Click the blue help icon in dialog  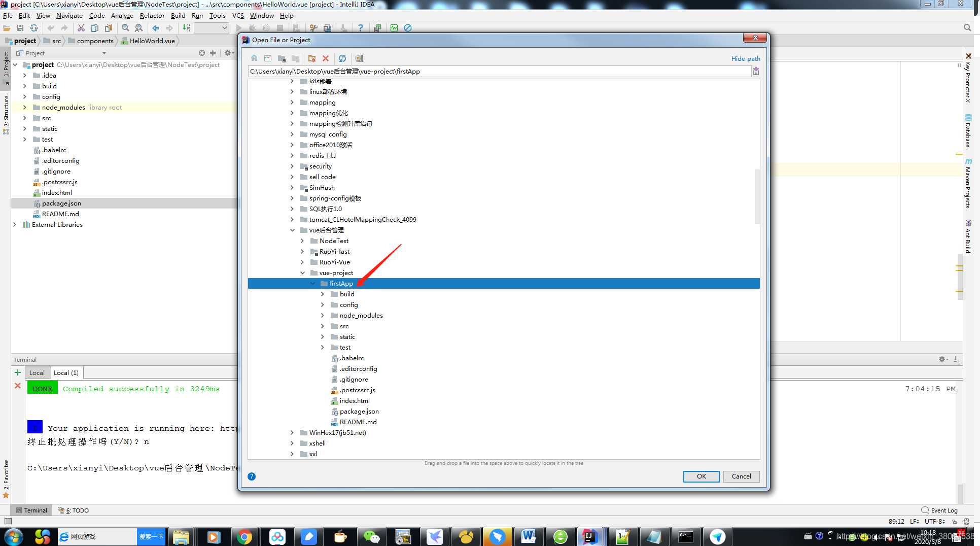252,476
